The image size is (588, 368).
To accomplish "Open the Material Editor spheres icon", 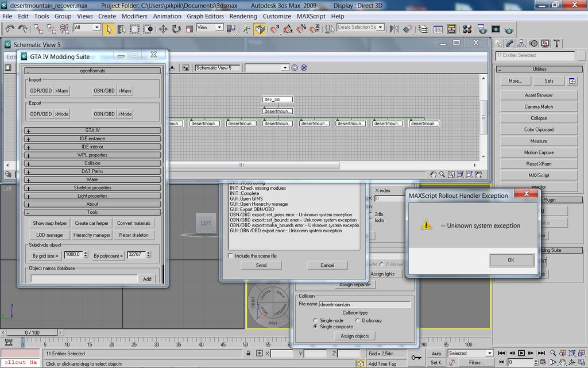I will click(467, 29).
